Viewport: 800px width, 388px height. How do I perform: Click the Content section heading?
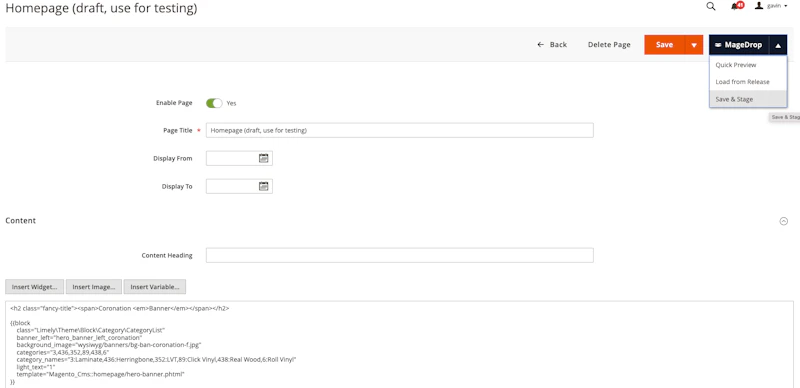[20, 221]
